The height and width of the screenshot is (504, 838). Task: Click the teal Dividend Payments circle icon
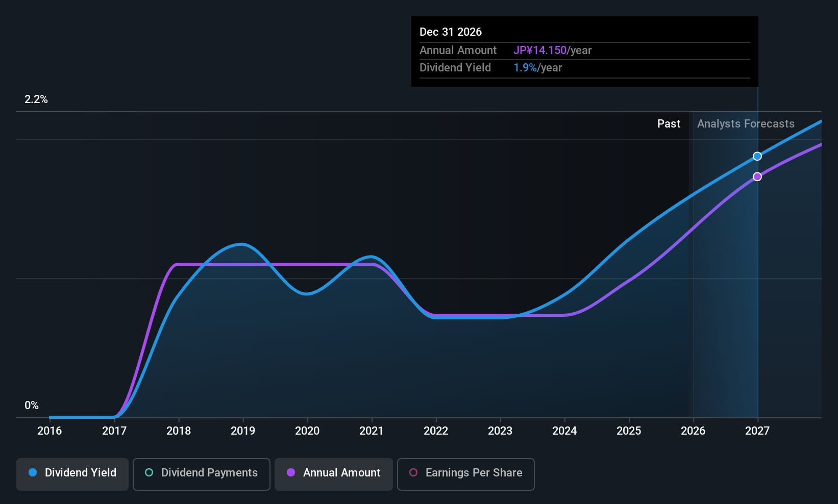(149, 472)
